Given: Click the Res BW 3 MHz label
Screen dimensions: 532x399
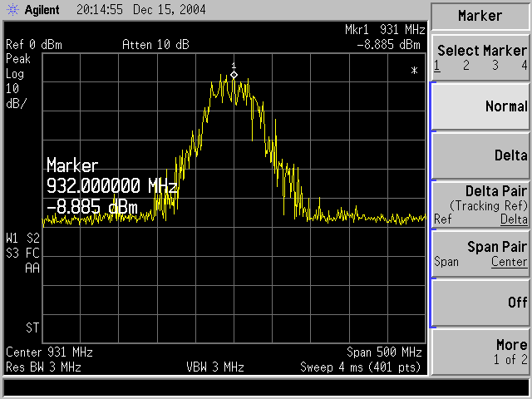Looking at the screenshot, I should (43, 367).
